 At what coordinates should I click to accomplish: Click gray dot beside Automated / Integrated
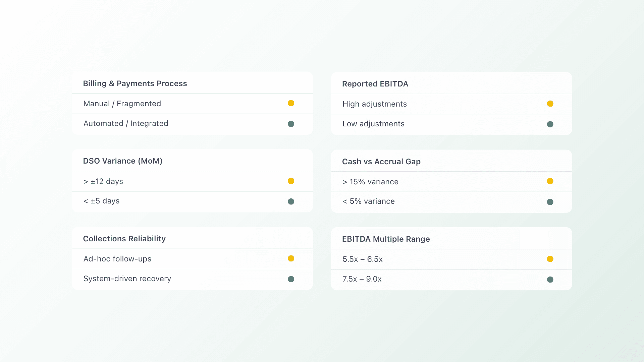coord(291,124)
